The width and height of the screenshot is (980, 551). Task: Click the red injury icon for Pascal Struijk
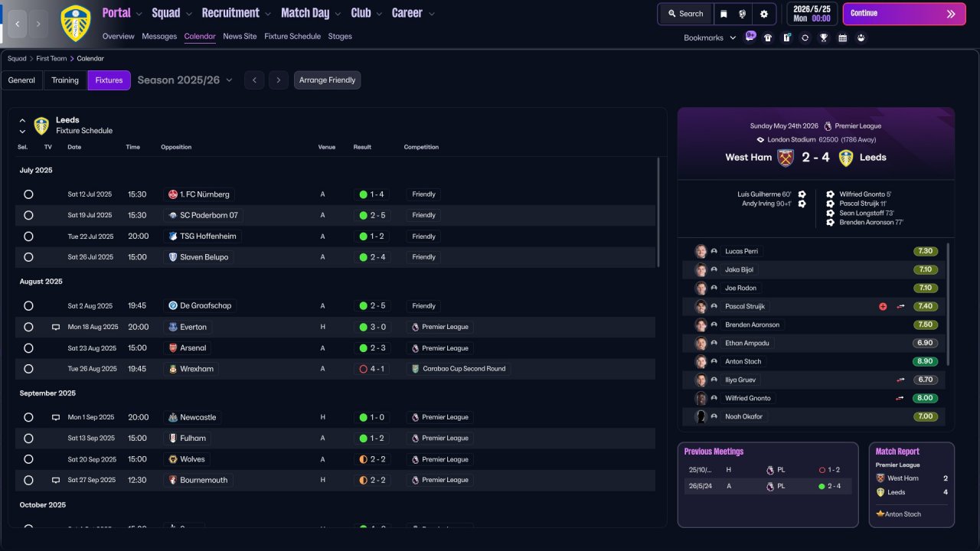click(883, 306)
